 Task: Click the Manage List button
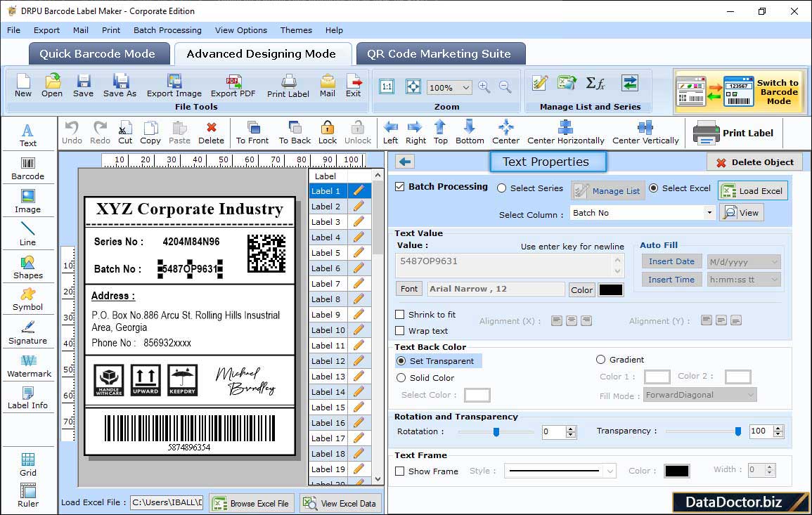[x=608, y=191]
